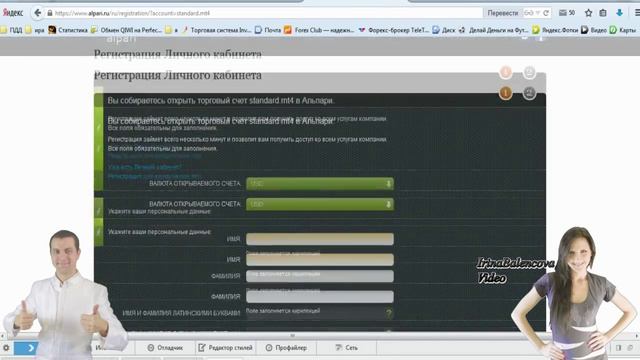
Task: Click the horizontal scrollbar thumb above devtools
Action: click(292, 336)
